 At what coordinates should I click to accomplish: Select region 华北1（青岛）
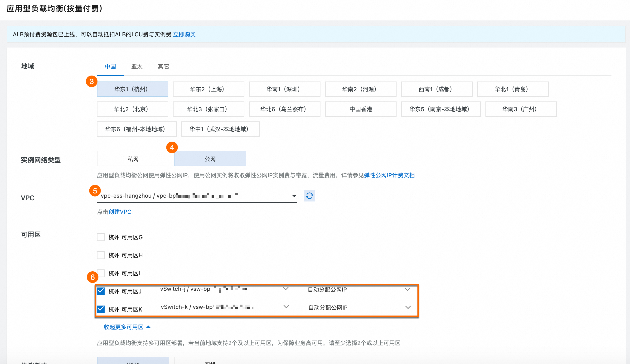click(513, 89)
